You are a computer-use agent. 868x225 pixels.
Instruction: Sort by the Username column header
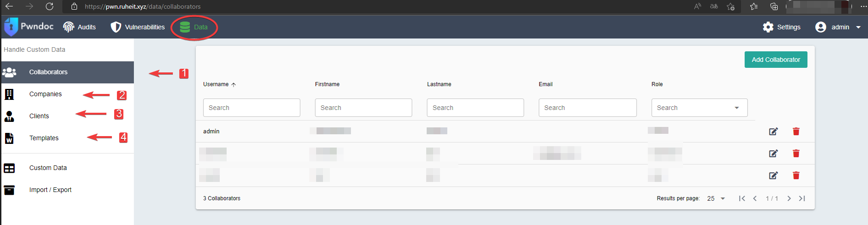point(216,84)
